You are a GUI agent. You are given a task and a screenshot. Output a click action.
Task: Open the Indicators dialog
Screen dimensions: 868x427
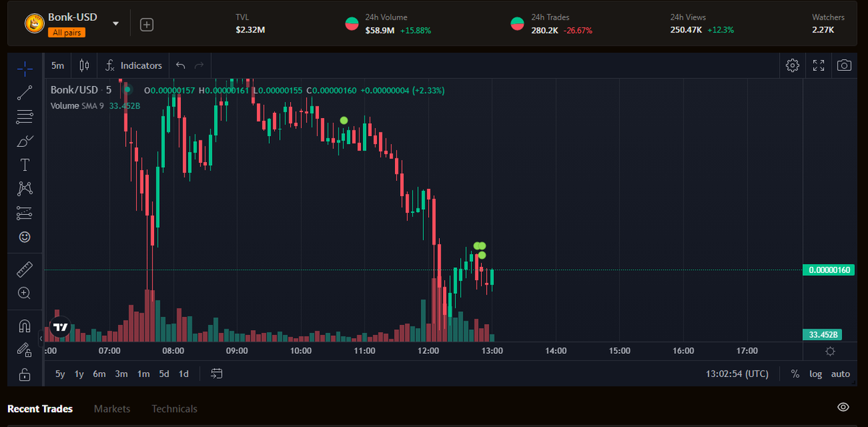[134, 65]
